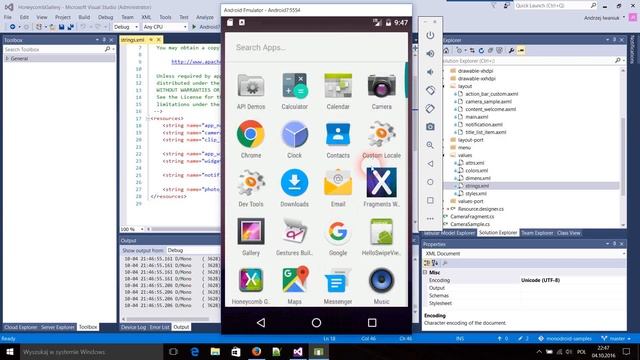Click the Windows Start button

click(x=10, y=352)
